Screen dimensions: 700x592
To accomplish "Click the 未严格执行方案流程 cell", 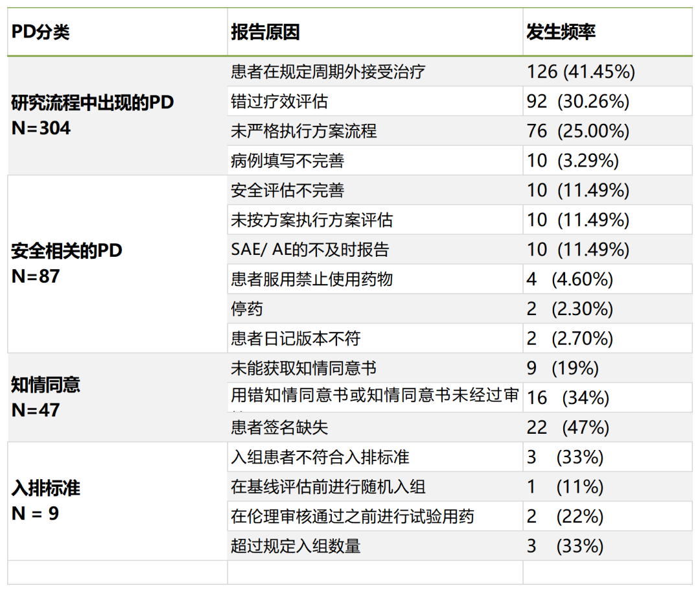I will 303,131.
